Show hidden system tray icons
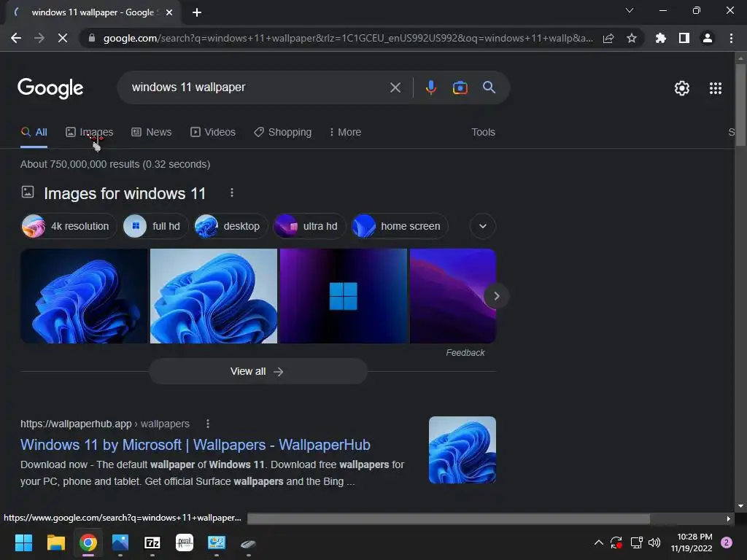Image resolution: width=747 pixels, height=560 pixels. [x=599, y=542]
